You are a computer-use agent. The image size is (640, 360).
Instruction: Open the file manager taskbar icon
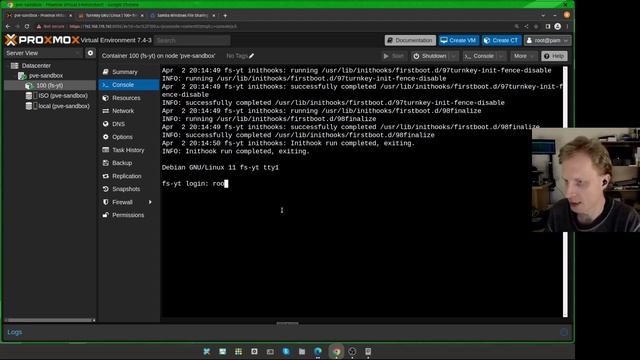tap(302, 351)
